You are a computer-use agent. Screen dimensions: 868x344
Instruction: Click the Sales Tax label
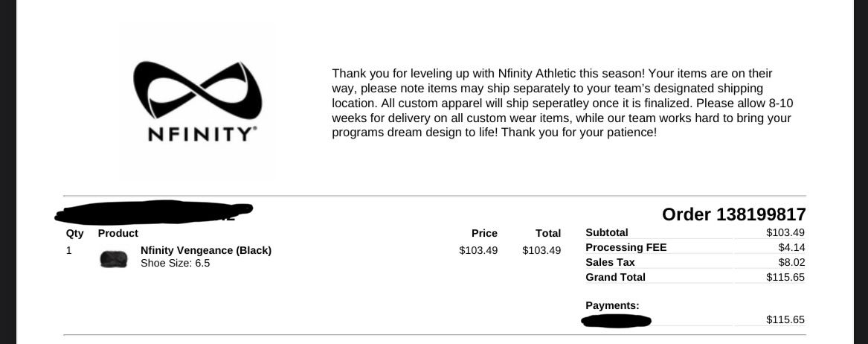pyautogui.click(x=610, y=263)
